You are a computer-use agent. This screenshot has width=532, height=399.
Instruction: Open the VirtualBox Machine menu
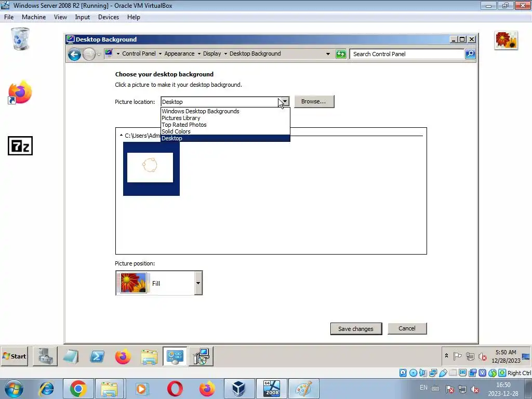tap(34, 17)
